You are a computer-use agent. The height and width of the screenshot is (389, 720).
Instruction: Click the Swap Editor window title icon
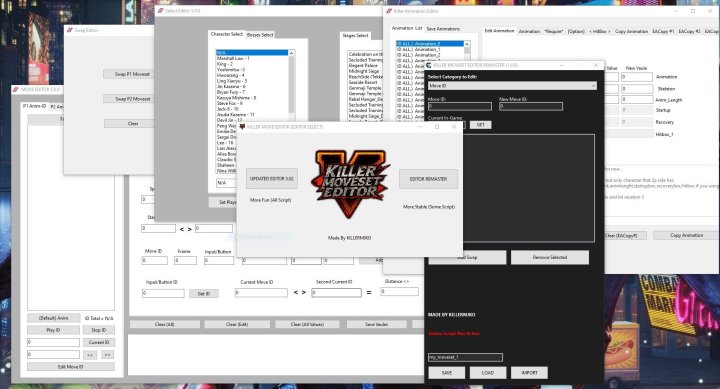click(70, 30)
